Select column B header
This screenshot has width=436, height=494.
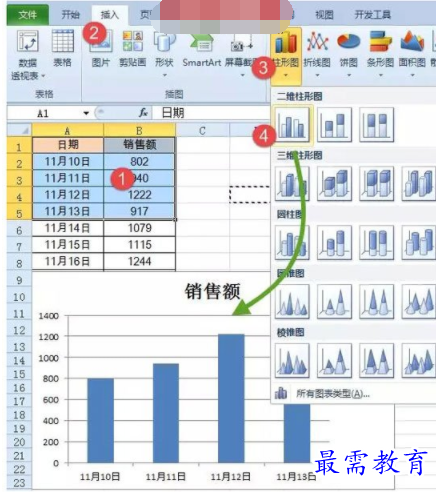(139, 130)
